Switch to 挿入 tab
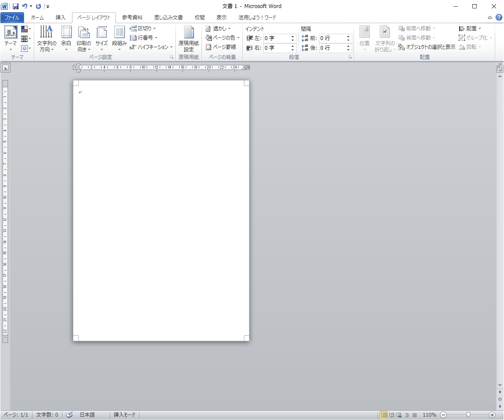 (60, 18)
